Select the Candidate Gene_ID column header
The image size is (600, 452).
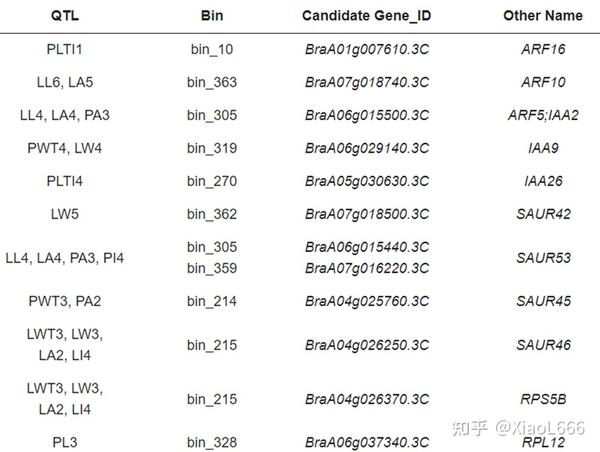pos(366,16)
